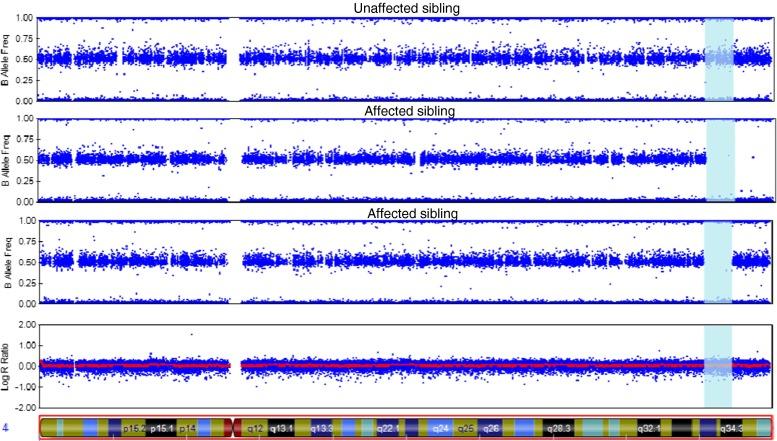Click the Unaffected sibling plot title

coord(405,9)
